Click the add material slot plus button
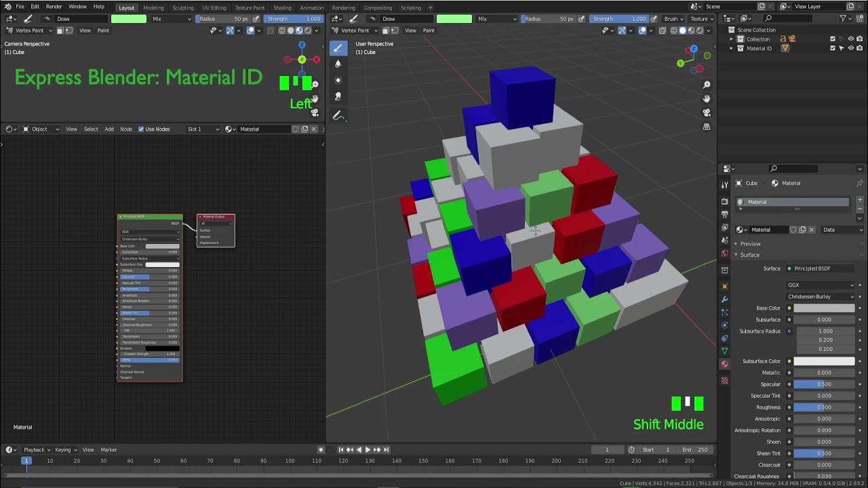This screenshot has width=868, height=488. click(x=860, y=200)
